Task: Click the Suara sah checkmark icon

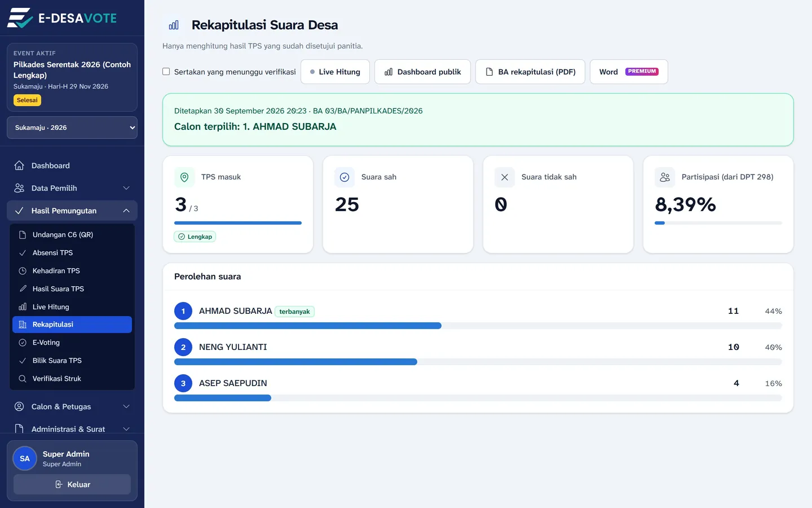Action: click(x=345, y=177)
